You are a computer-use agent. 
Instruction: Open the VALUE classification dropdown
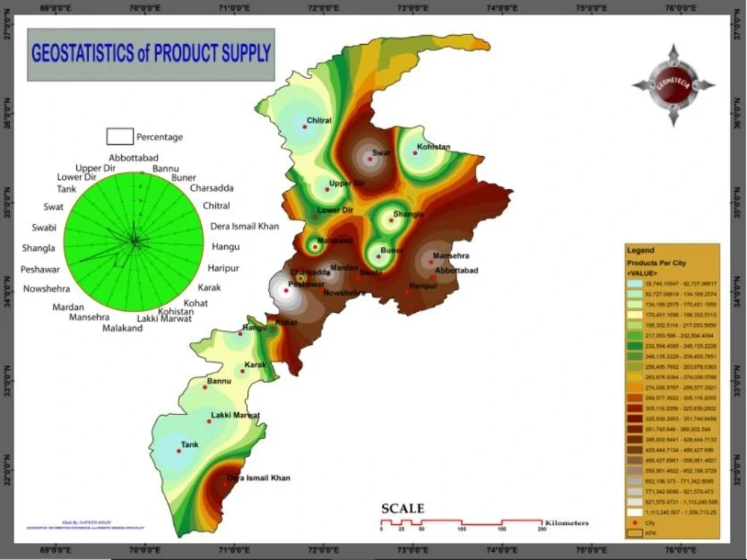pyautogui.click(x=642, y=273)
